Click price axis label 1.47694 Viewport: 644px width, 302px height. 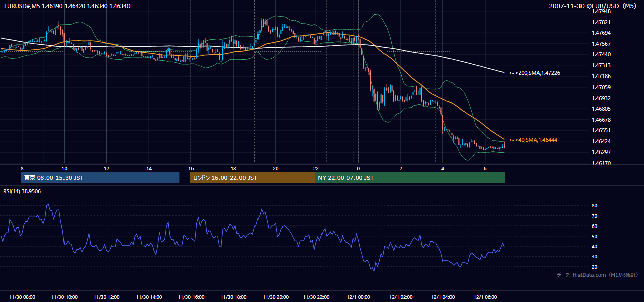[x=601, y=33]
